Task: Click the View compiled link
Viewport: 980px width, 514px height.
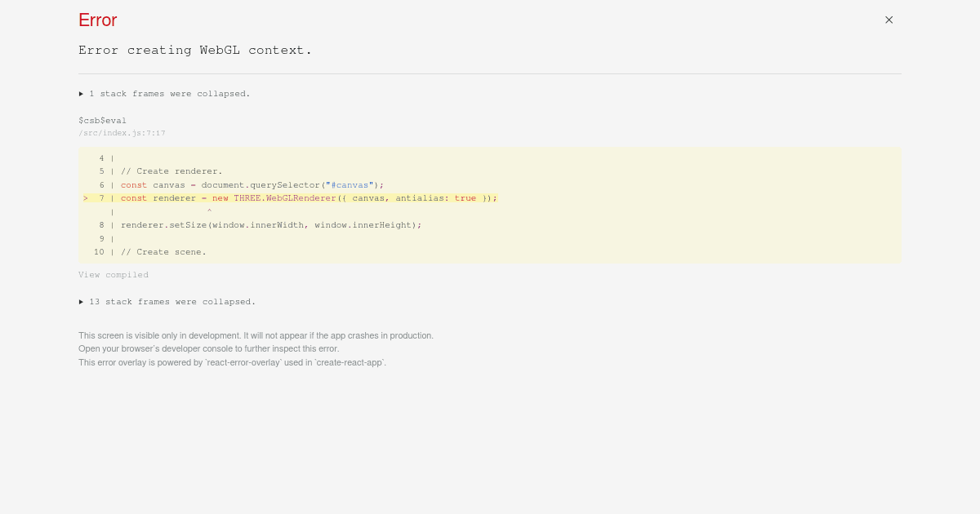Action: click(x=114, y=275)
